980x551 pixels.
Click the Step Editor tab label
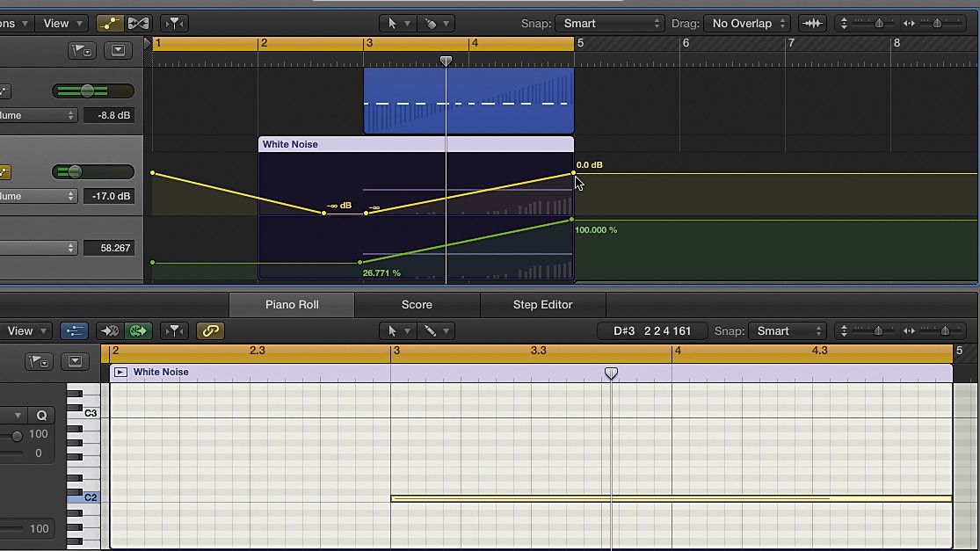click(x=542, y=305)
